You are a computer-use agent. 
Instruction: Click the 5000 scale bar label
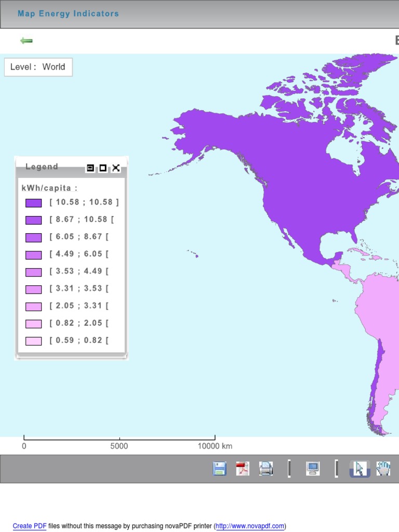119,446
